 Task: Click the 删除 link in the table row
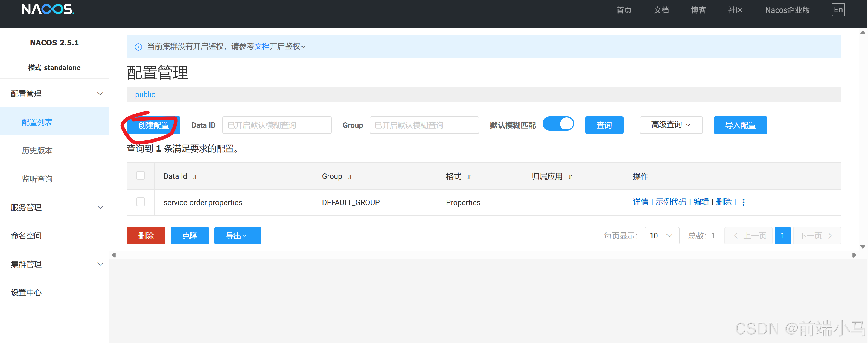click(x=723, y=202)
